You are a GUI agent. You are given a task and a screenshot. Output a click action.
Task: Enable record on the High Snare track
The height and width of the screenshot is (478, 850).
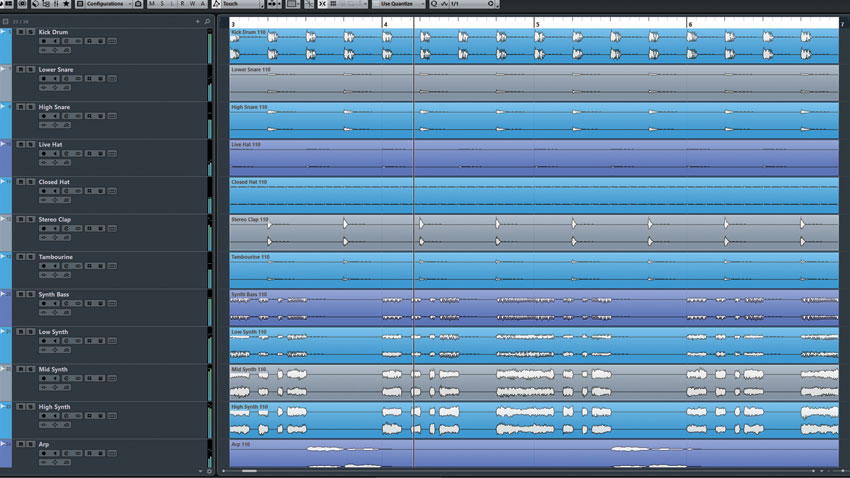click(44, 116)
